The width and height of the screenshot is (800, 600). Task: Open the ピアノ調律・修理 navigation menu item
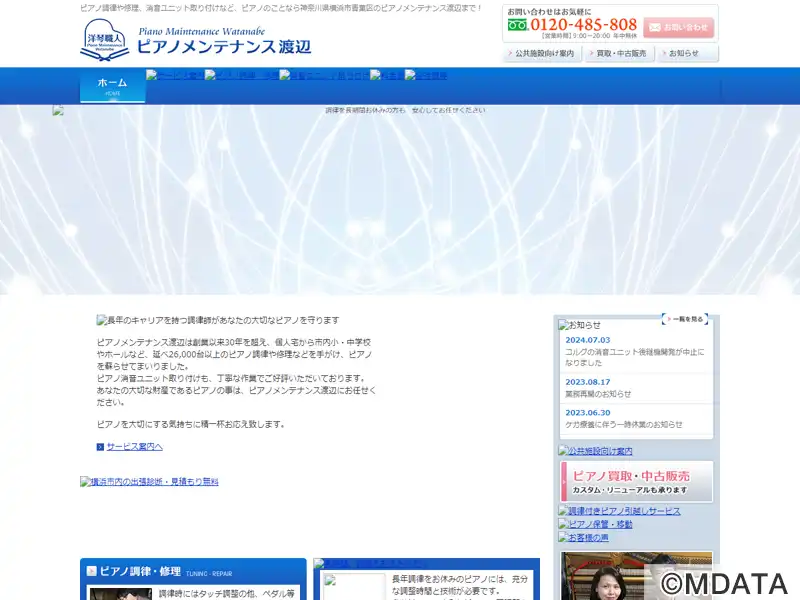click(242, 76)
